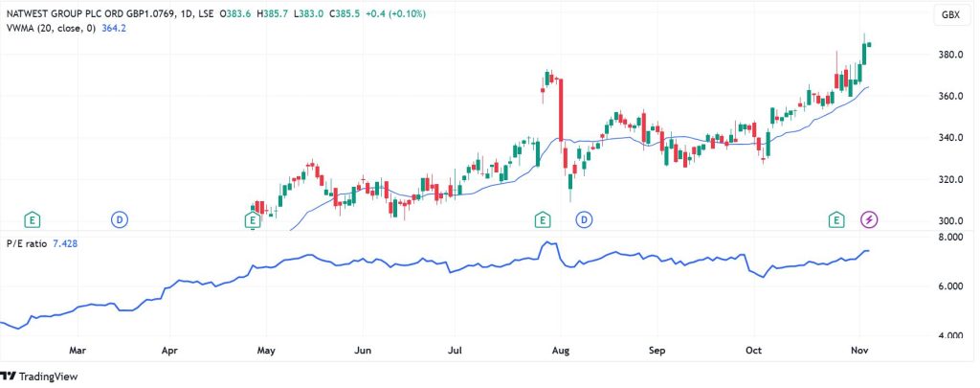
Task: Click the open value O383.6
Action: [234, 13]
